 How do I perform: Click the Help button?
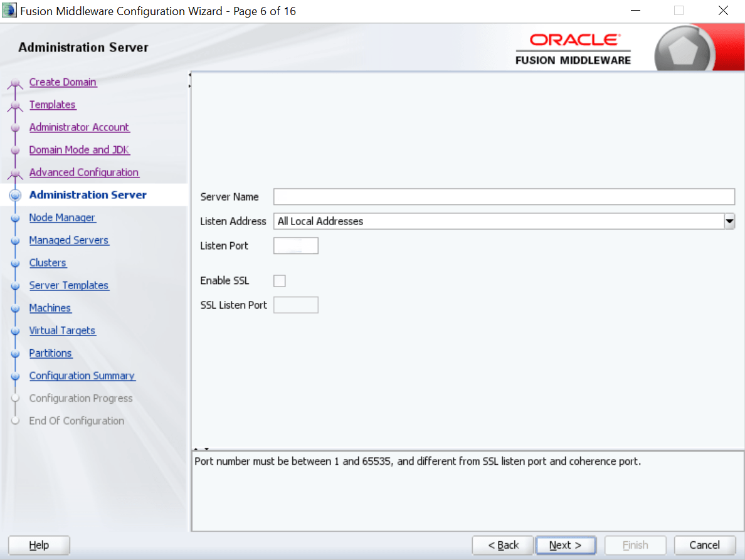pyautogui.click(x=39, y=545)
